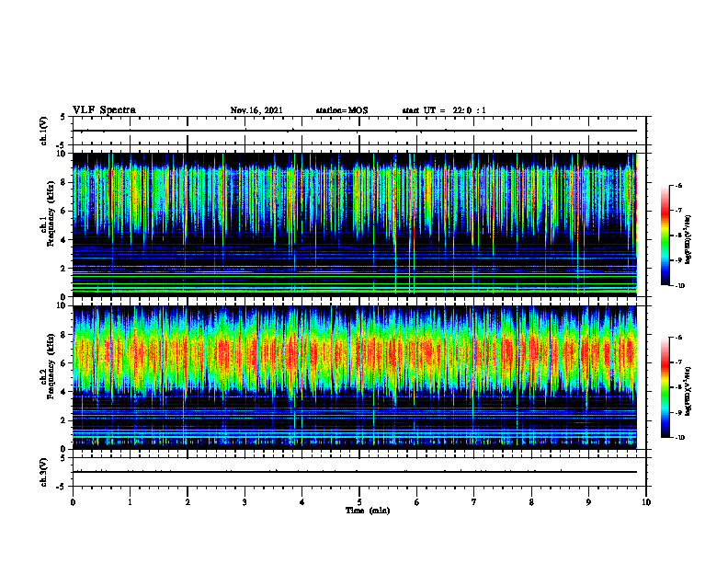Click the "-10" value on ch.1 colorbar
The width and height of the screenshot is (728, 563).
click(x=679, y=286)
